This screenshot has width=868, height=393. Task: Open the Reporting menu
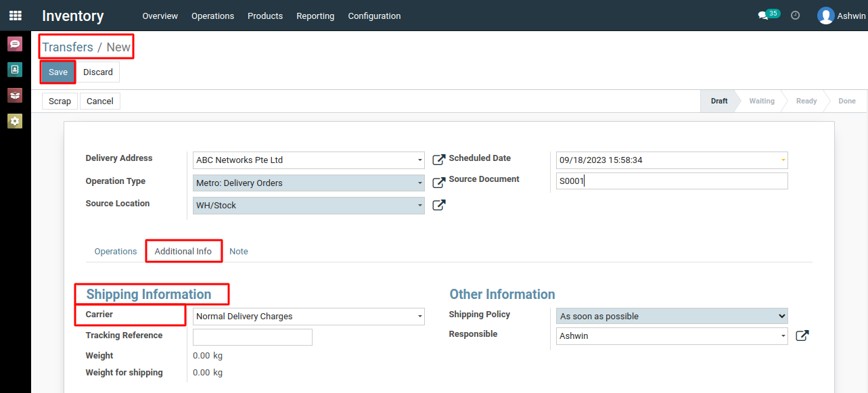(x=315, y=16)
